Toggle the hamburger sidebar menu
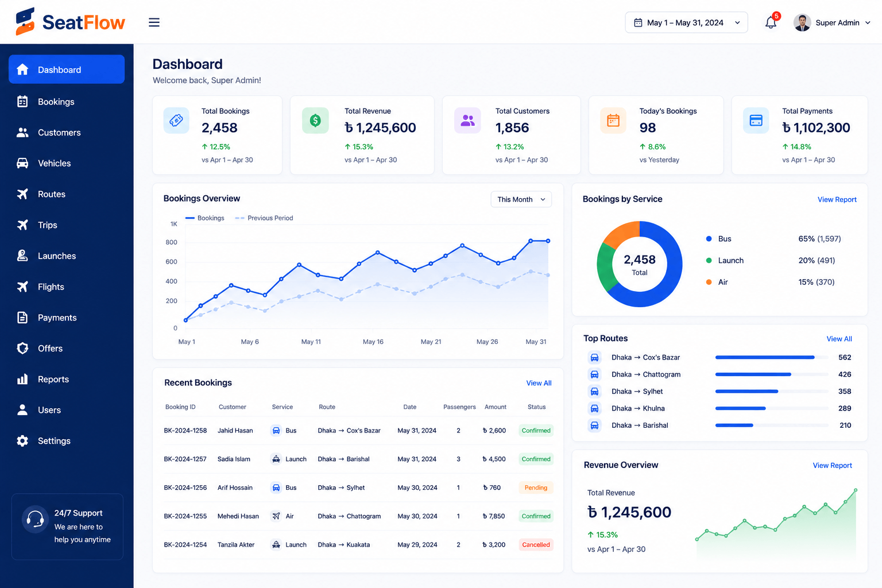 [x=154, y=22]
